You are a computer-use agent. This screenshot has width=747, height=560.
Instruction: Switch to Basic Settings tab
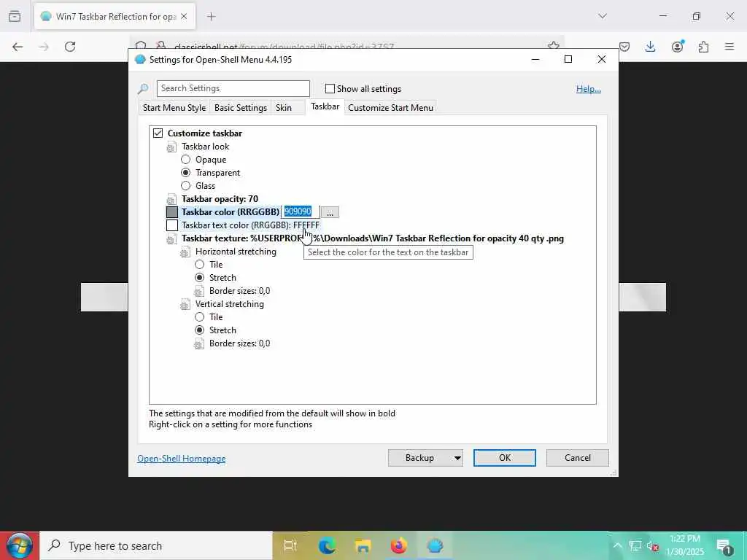click(241, 108)
